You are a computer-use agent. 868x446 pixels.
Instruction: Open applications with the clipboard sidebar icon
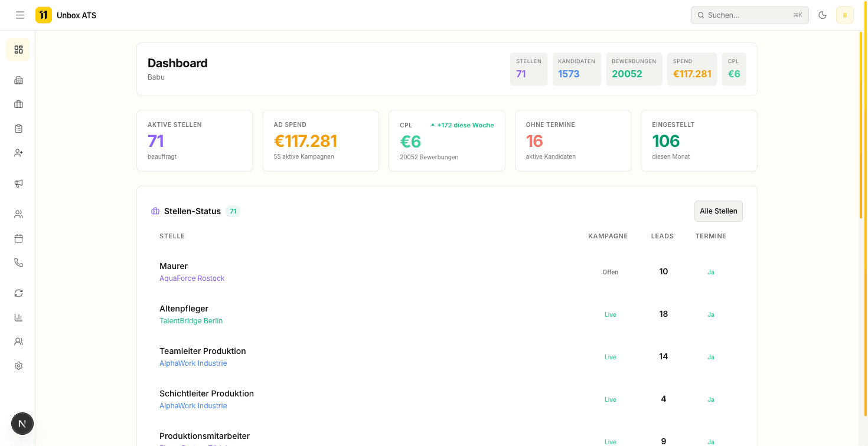pyautogui.click(x=18, y=128)
